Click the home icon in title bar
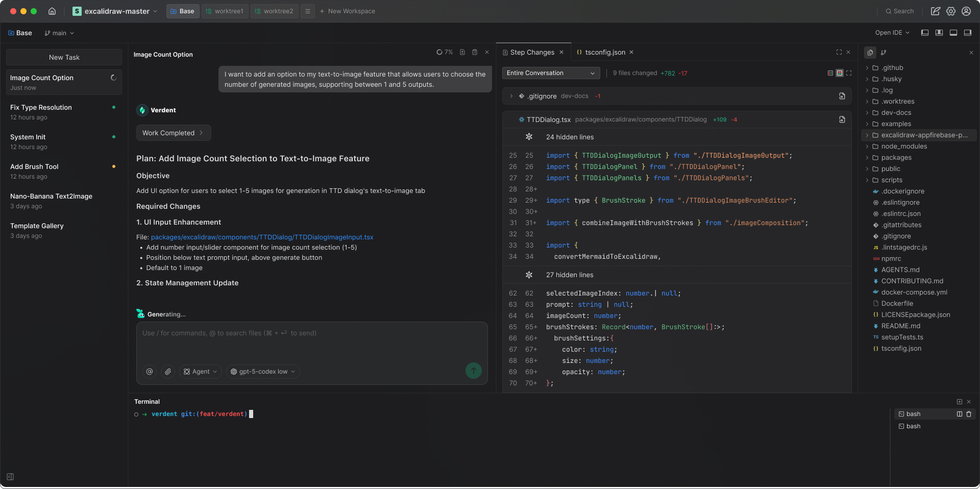This screenshot has width=980, height=489. 52,11
